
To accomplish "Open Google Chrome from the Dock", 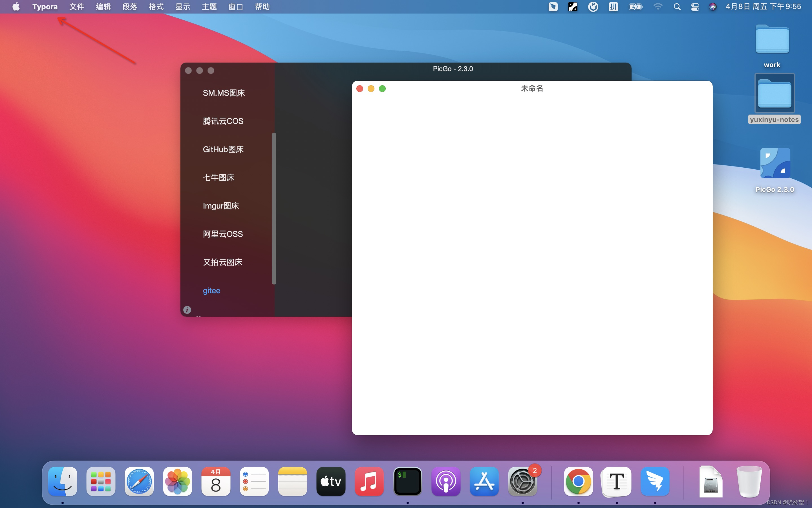I will [579, 481].
